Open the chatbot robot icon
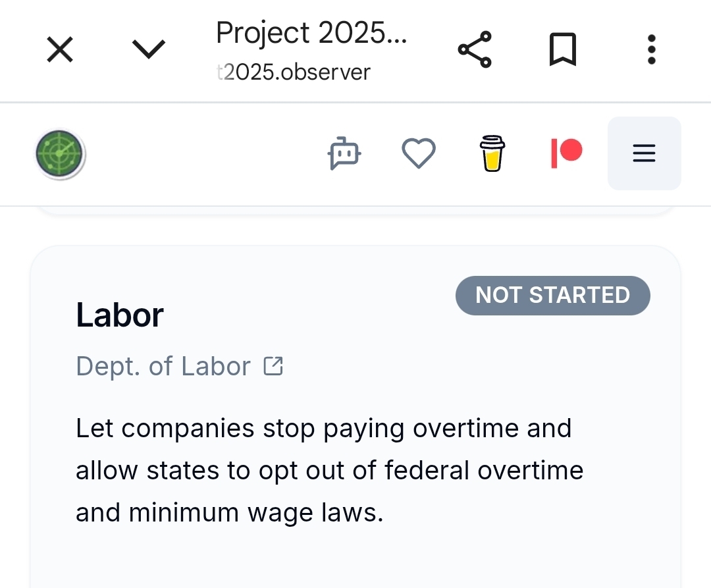Viewport: 711px width, 588px height. (x=344, y=154)
